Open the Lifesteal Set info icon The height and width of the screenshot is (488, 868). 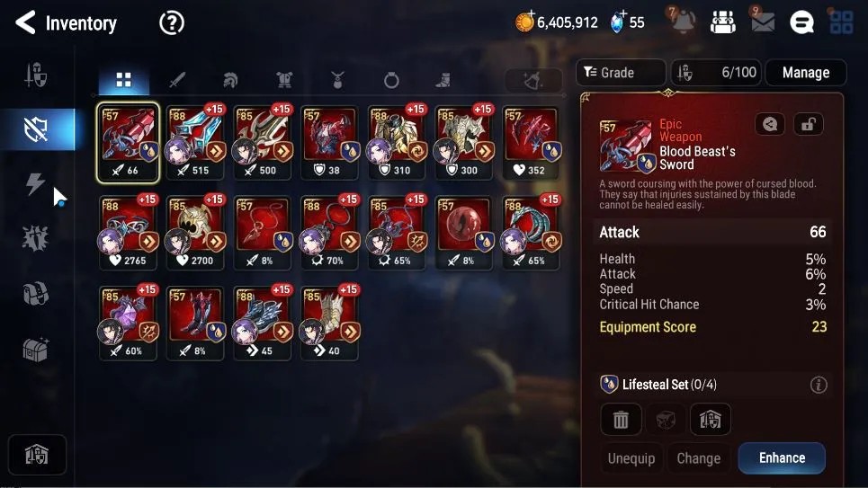[x=819, y=385]
